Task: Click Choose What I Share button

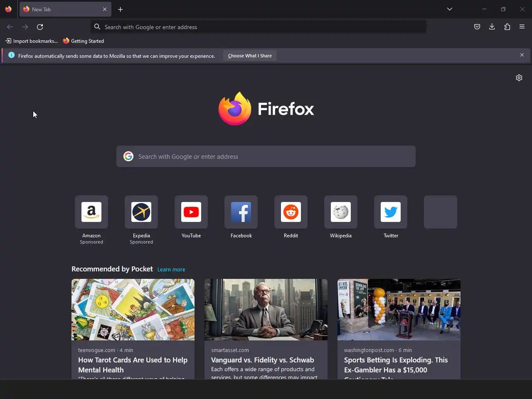Action: [x=250, y=56]
